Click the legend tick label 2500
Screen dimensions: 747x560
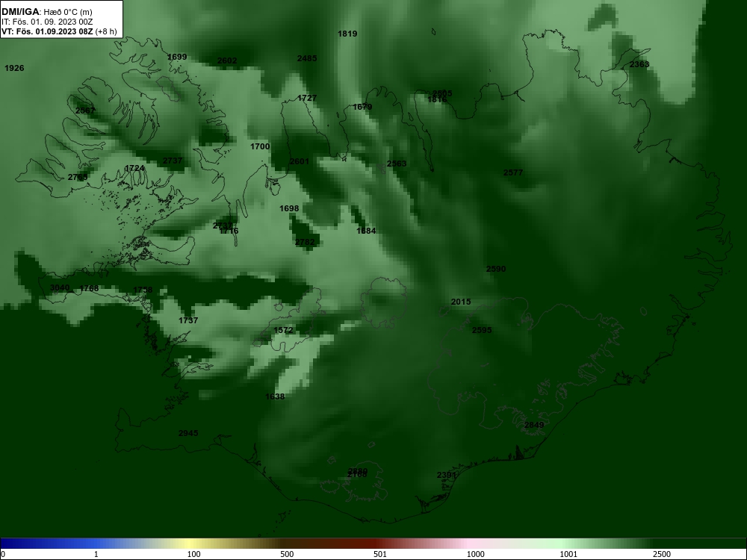(662, 554)
